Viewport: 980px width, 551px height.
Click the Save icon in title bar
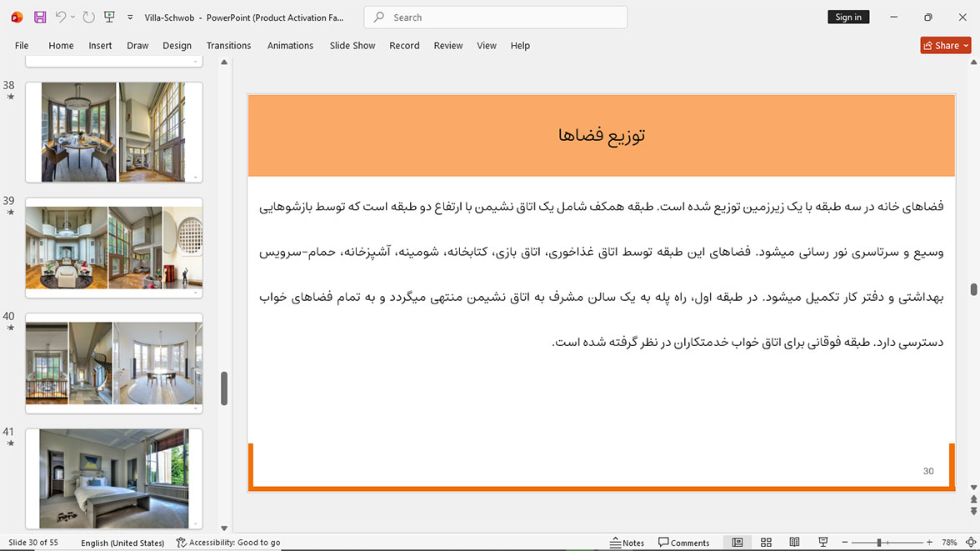click(x=40, y=18)
